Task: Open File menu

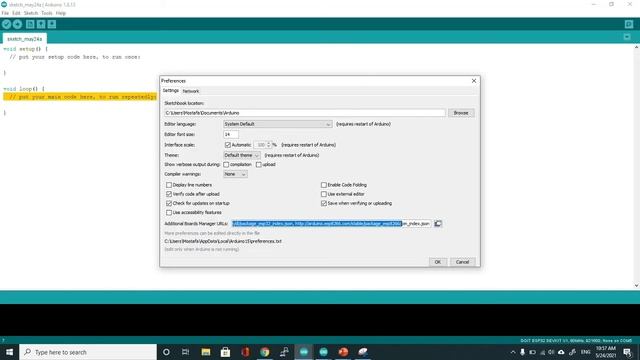Action: [5, 13]
